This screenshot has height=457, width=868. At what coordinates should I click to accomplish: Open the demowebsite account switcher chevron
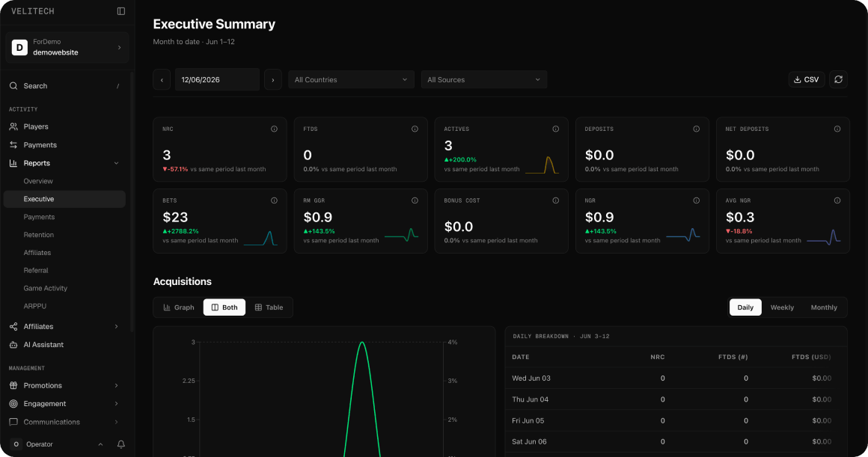(x=120, y=48)
